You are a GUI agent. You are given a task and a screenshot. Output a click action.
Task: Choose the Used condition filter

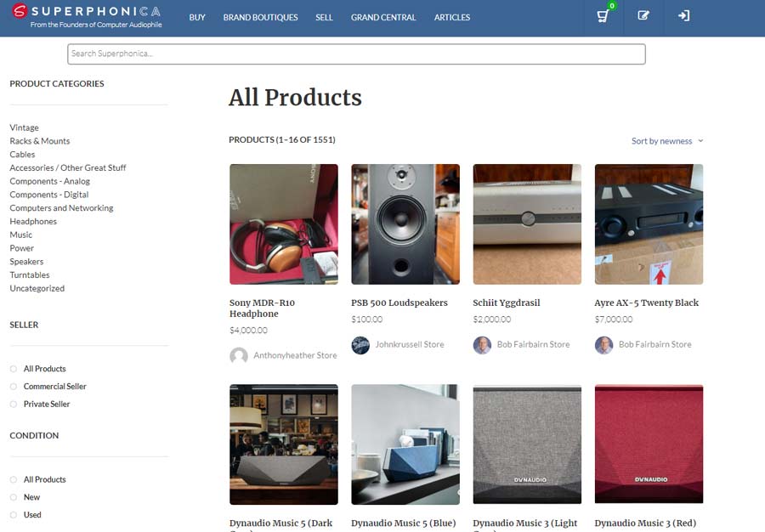tap(14, 515)
